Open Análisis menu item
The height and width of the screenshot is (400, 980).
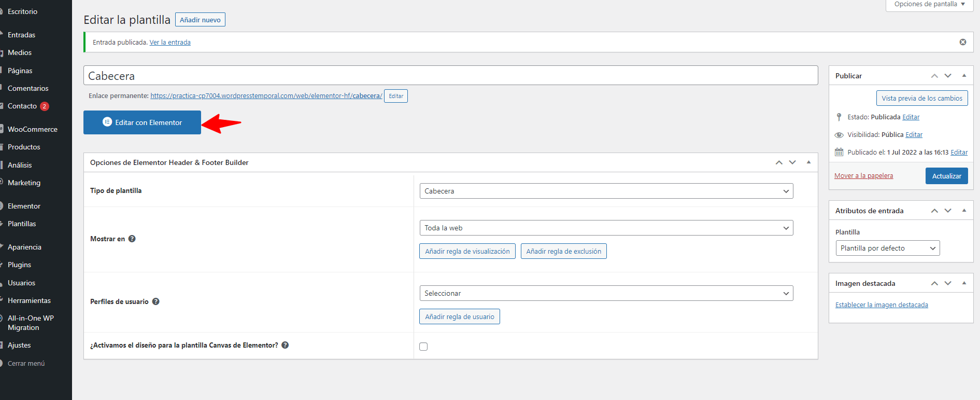(20, 165)
